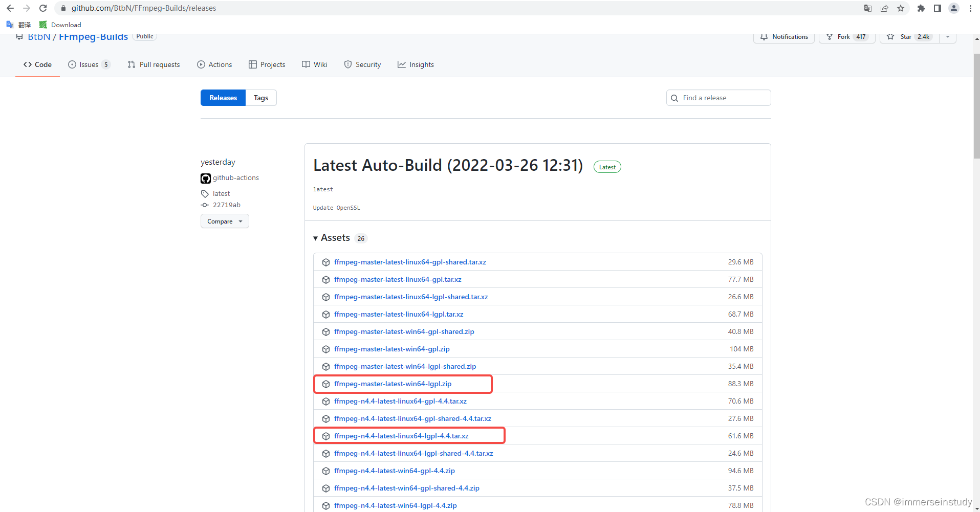Download ffmpeg-n4.4-latest-linux64-gpl-shared-4.4.tar.xz
Image resolution: width=980 pixels, height=512 pixels.
pos(412,418)
